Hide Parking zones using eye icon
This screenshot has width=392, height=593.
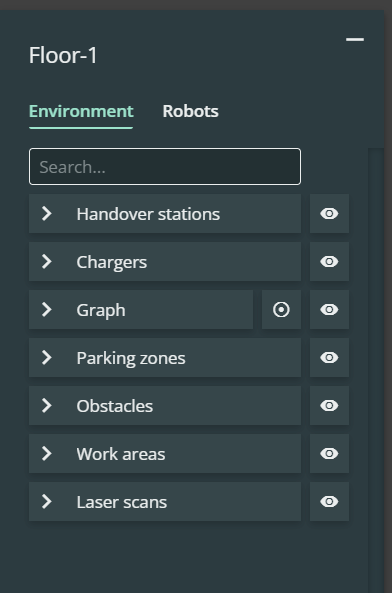[329, 358]
